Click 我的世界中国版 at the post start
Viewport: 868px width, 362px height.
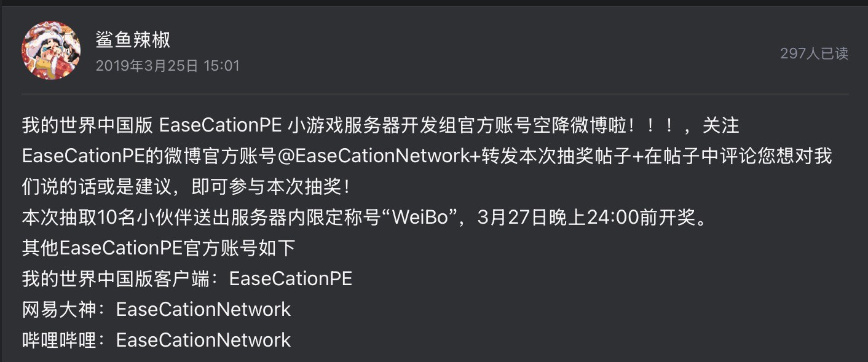pyautogui.click(x=87, y=126)
